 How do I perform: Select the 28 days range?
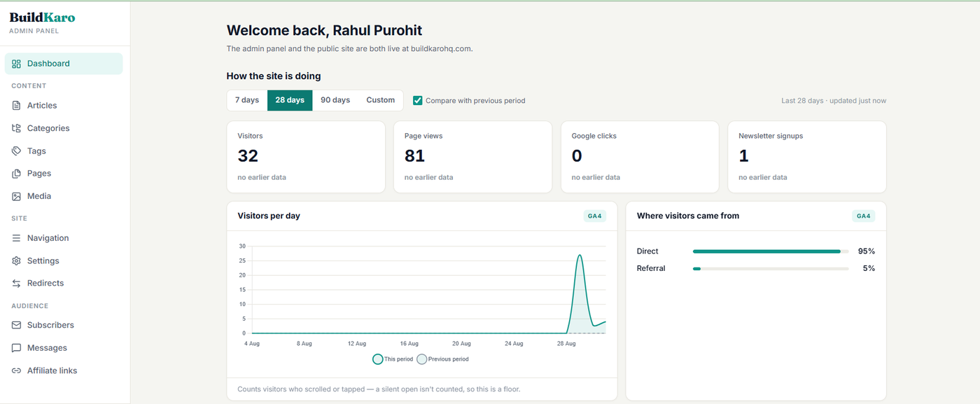click(x=290, y=100)
